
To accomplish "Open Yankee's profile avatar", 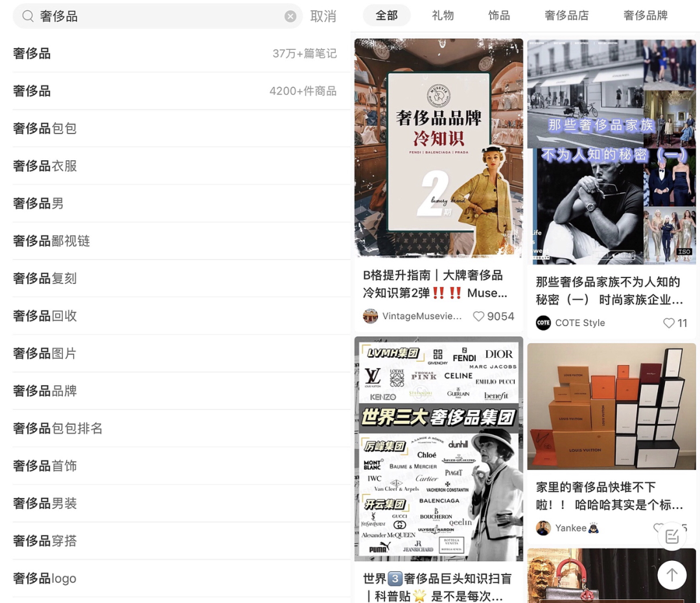I will [542, 528].
